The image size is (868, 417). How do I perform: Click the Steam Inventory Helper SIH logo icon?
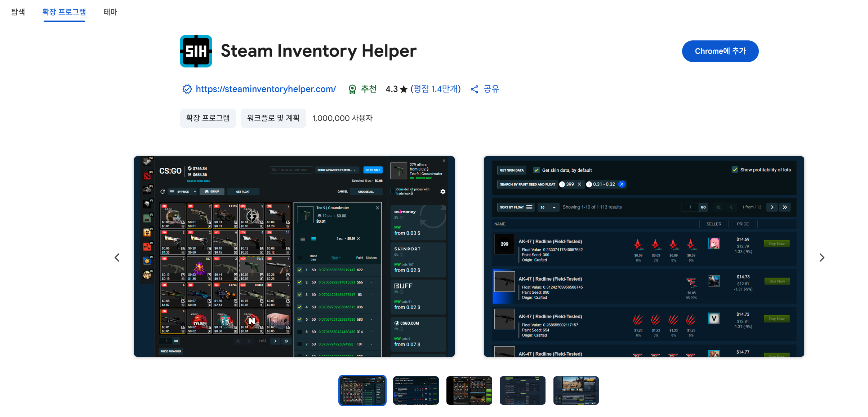click(x=196, y=51)
